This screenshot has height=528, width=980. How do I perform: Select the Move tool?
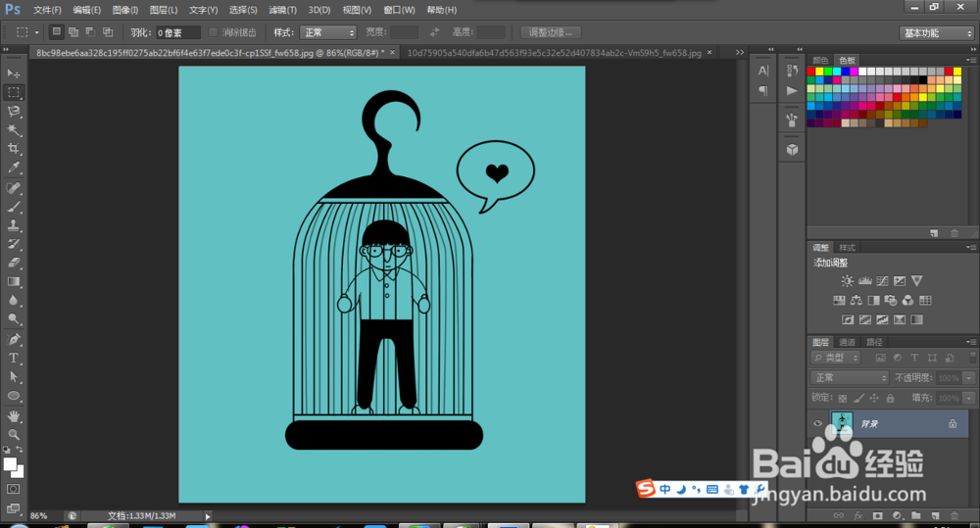pos(13,73)
